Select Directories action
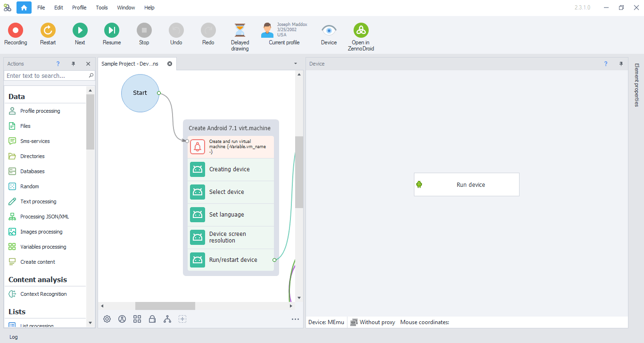Screen dimensions: 644x343 tap(33, 156)
